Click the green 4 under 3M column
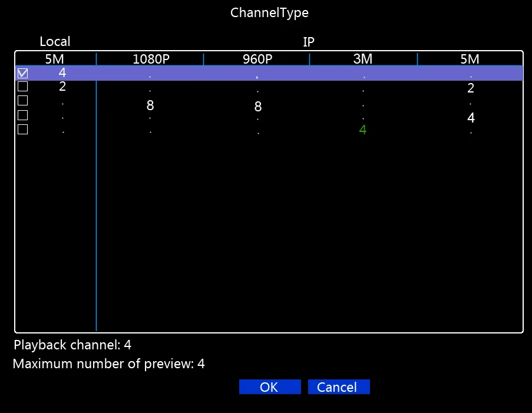Image resolution: width=532 pixels, height=413 pixels. [x=363, y=130]
